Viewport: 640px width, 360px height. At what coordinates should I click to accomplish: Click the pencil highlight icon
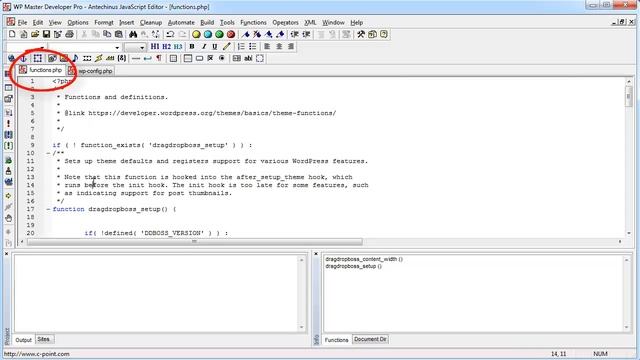(x=227, y=47)
